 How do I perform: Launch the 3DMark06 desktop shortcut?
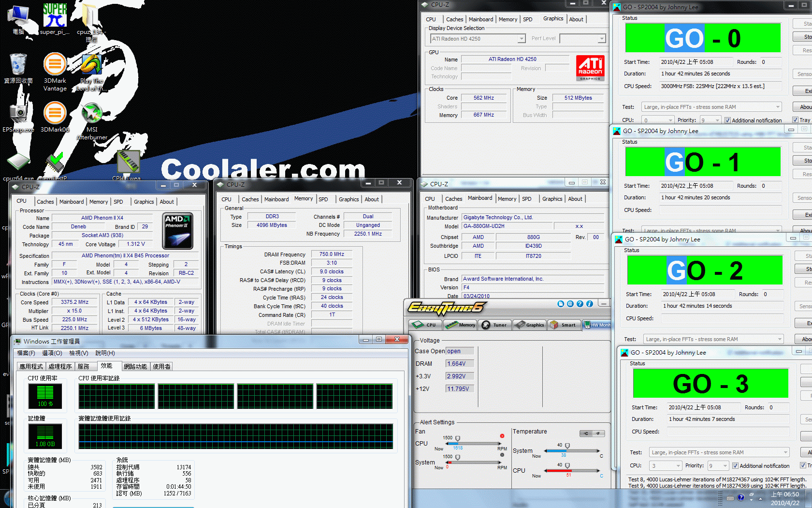(x=55, y=117)
